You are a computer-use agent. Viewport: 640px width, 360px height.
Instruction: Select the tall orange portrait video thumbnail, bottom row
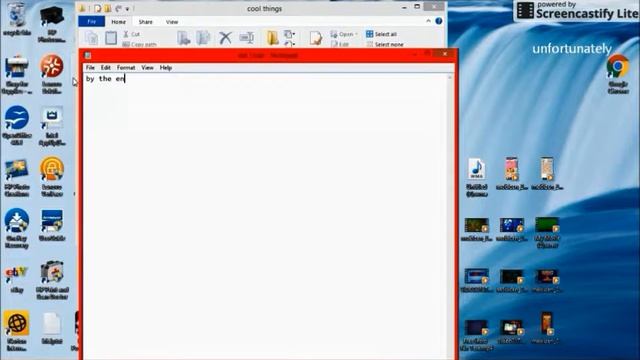click(547, 327)
